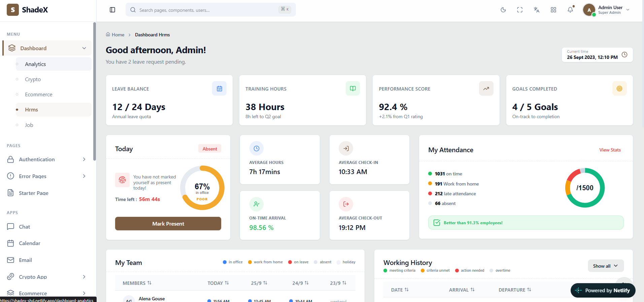Open the Starter Page

coord(47,193)
